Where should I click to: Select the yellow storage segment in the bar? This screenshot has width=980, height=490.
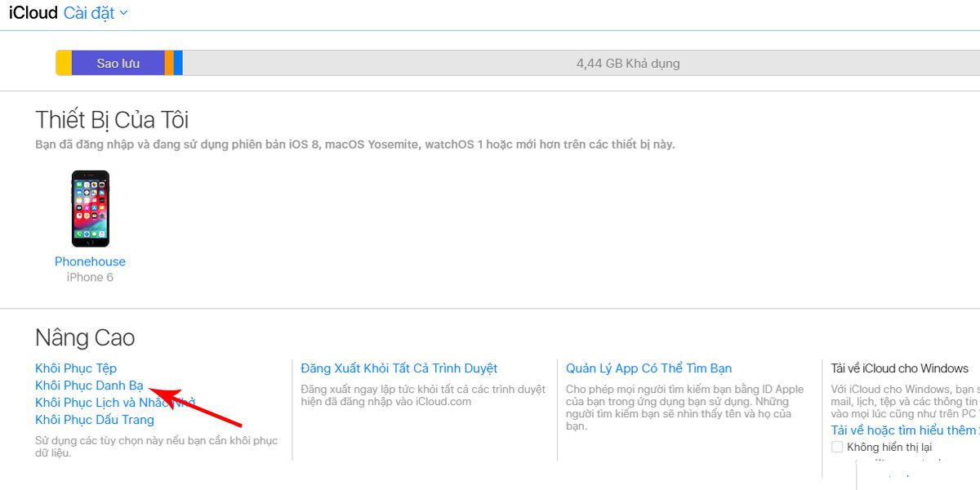click(64, 63)
